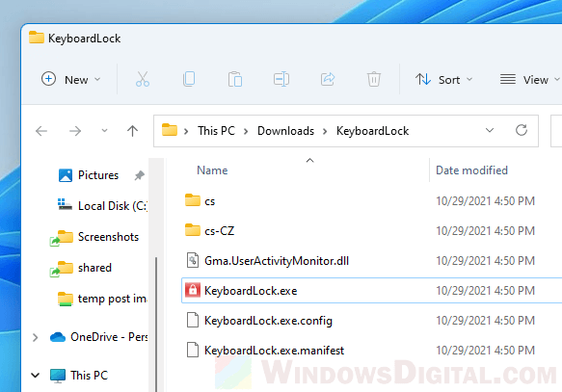The image size is (562, 392).
Task: Click the cs folder icon
Action: [x=193, y=200]
